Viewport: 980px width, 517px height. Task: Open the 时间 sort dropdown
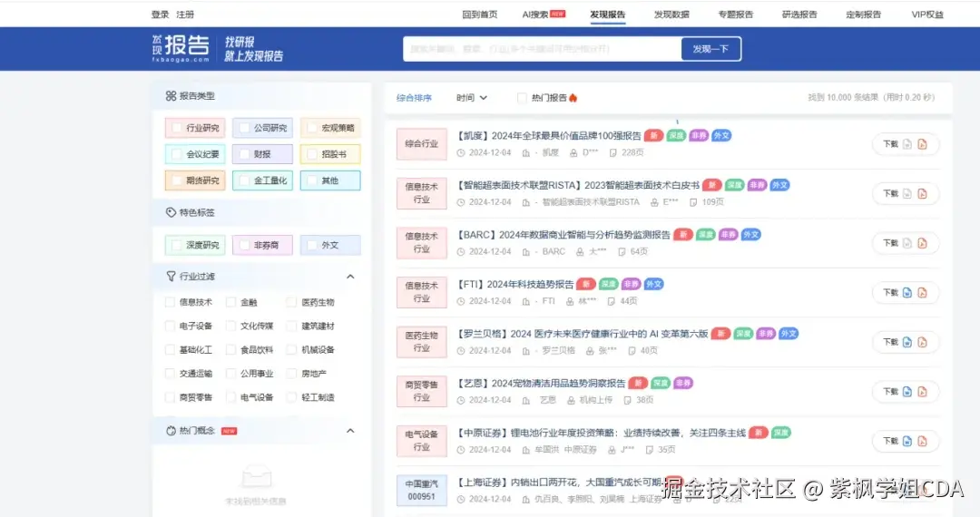[471, 97]
